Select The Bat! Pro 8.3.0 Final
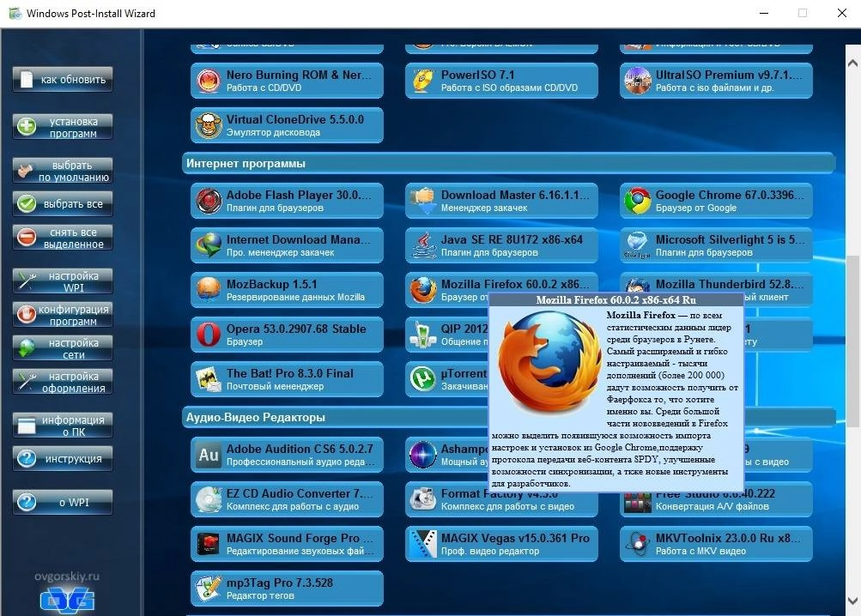This screenshot has height=616, width=861. pyautogui.click(x=287, y=379)
